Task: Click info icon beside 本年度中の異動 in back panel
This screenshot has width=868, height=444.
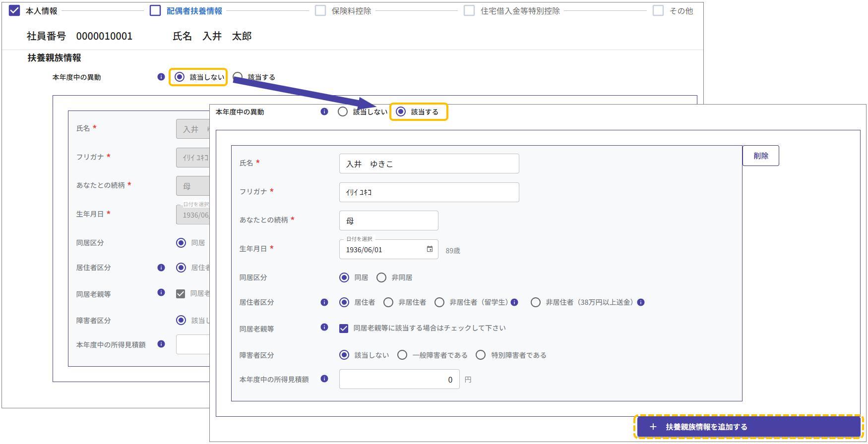Action: (161, 77)
